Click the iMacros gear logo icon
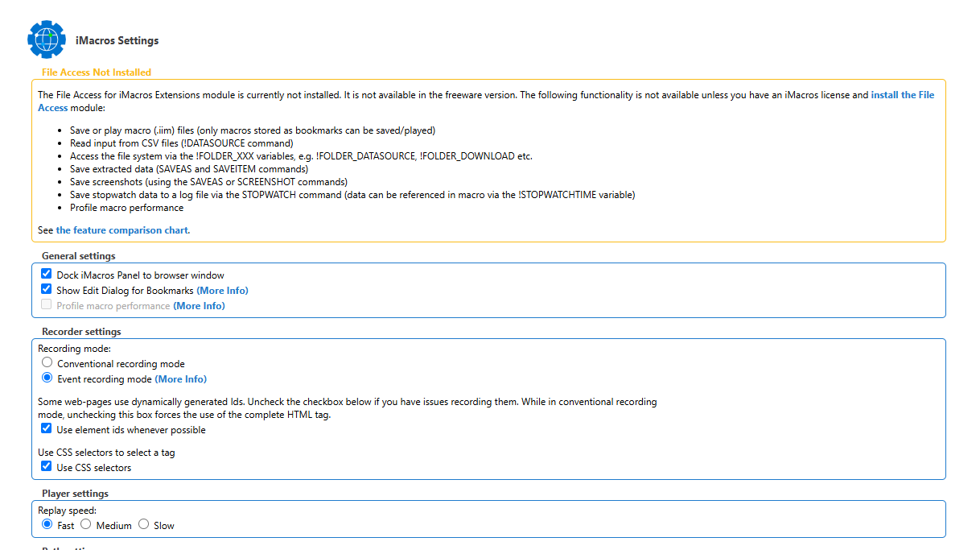The width and height of the screenshot is (980, 550). tap(47, 39)
